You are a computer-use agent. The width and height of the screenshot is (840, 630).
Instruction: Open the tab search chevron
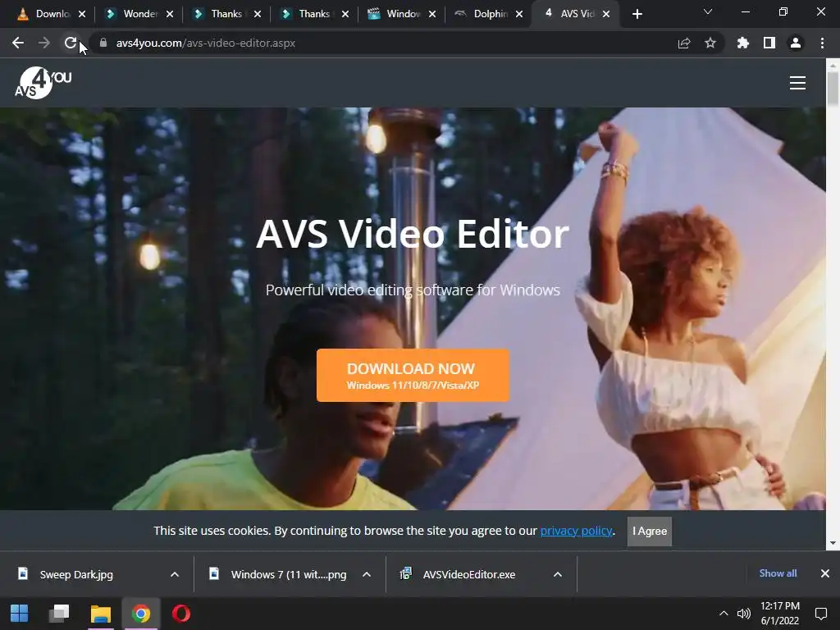(x=708, y=11)
